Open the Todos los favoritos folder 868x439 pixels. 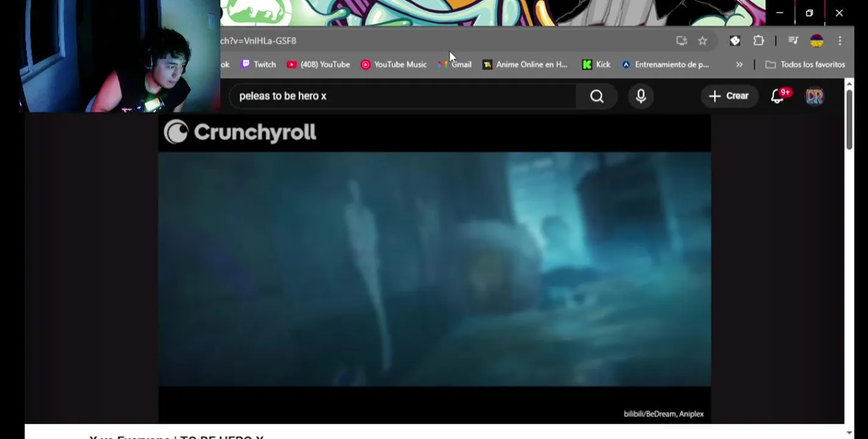[805, 64]
